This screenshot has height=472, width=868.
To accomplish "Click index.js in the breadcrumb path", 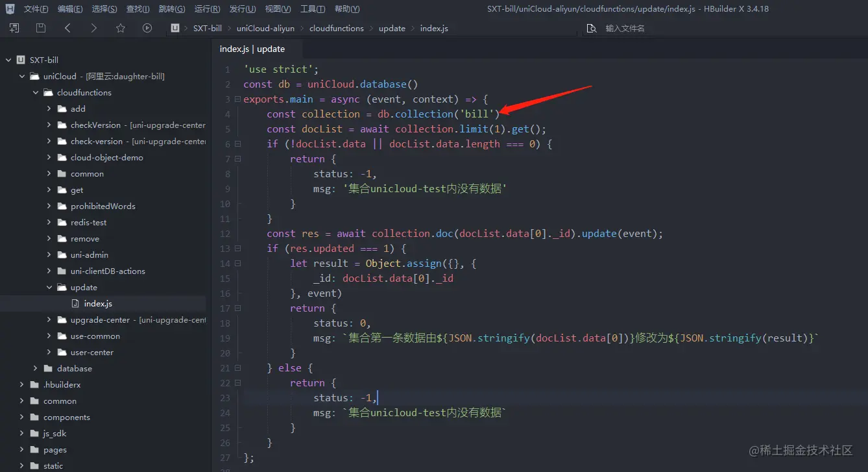I will click(434, 29).
